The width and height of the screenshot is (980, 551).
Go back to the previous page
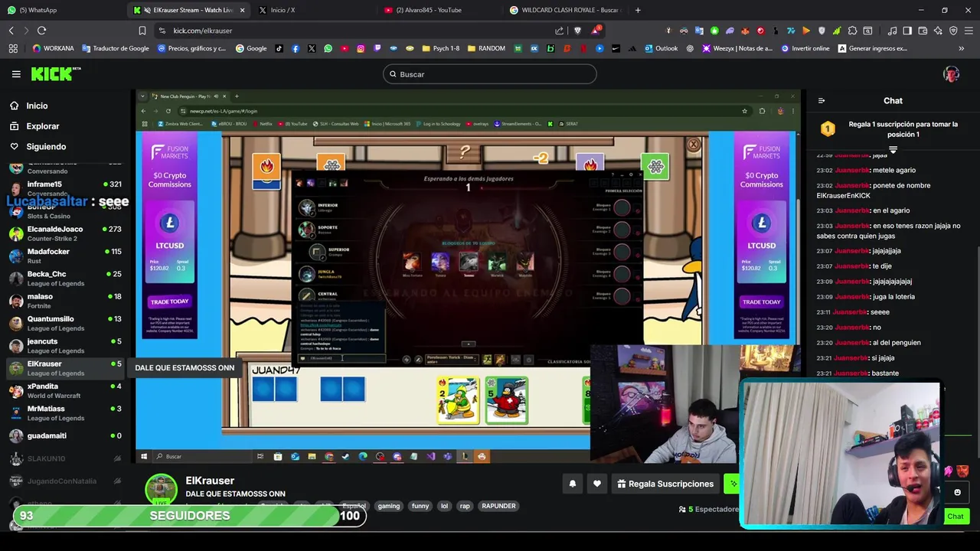[11, 31]
